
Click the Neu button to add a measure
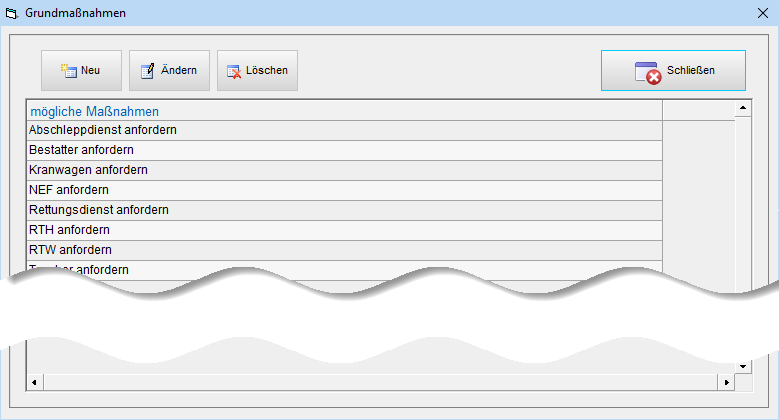(x=81, y=71)
